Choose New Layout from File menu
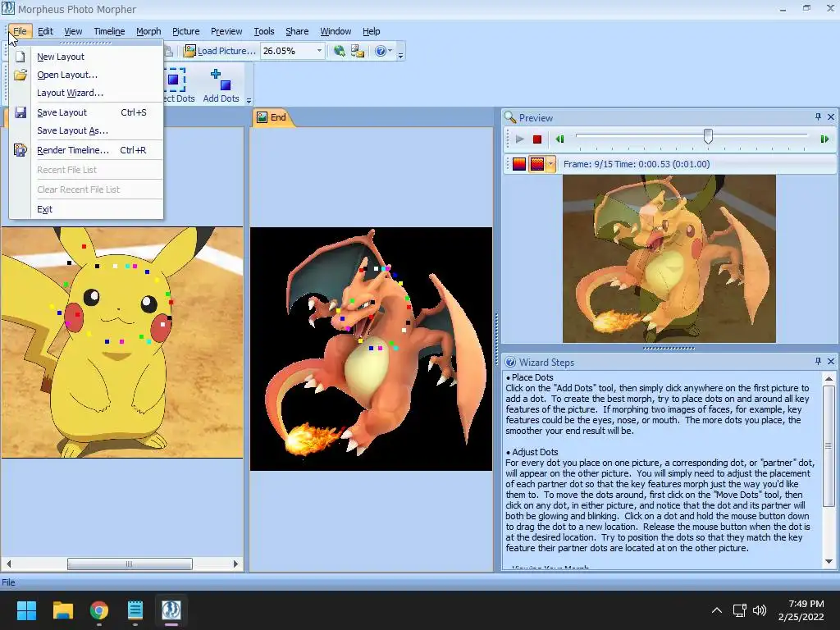840x630 pixels. [x=85, y=57]
